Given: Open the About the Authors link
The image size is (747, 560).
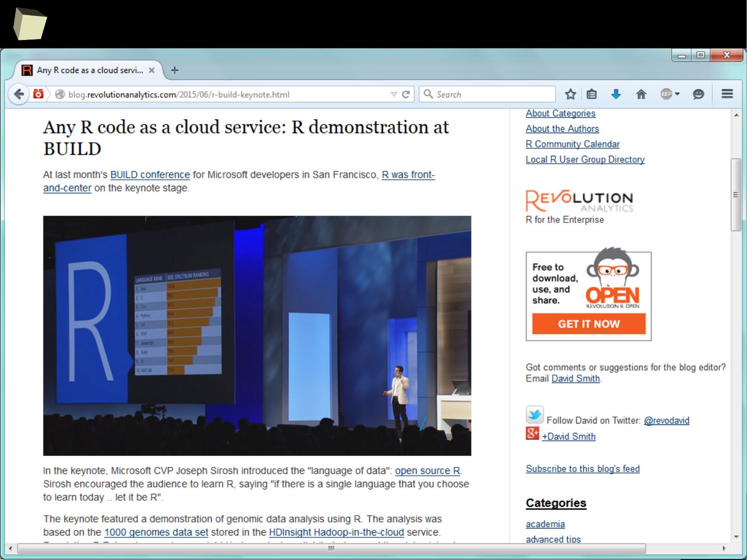Looking at the screenshot, I should (562, 128).
